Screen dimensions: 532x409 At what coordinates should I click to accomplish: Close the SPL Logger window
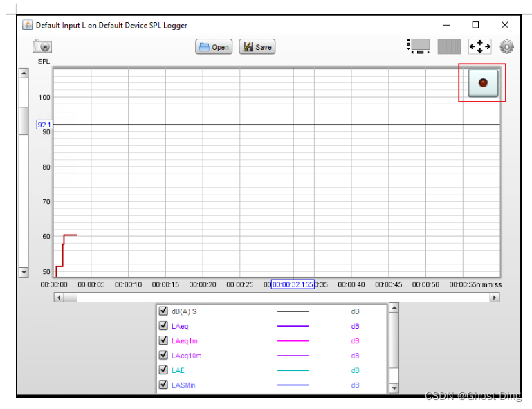(x=505, y=25)
